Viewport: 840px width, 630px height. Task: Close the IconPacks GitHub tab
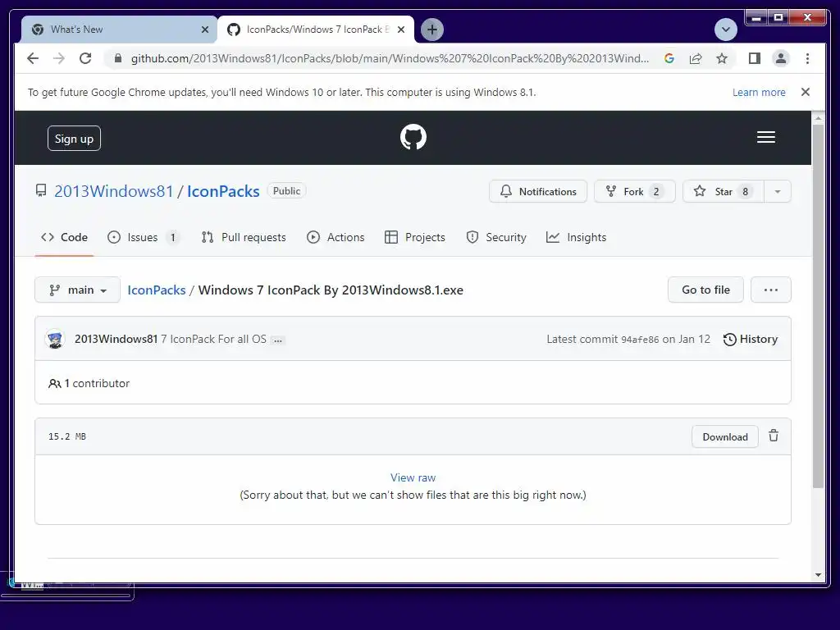[x=400, y=30]
